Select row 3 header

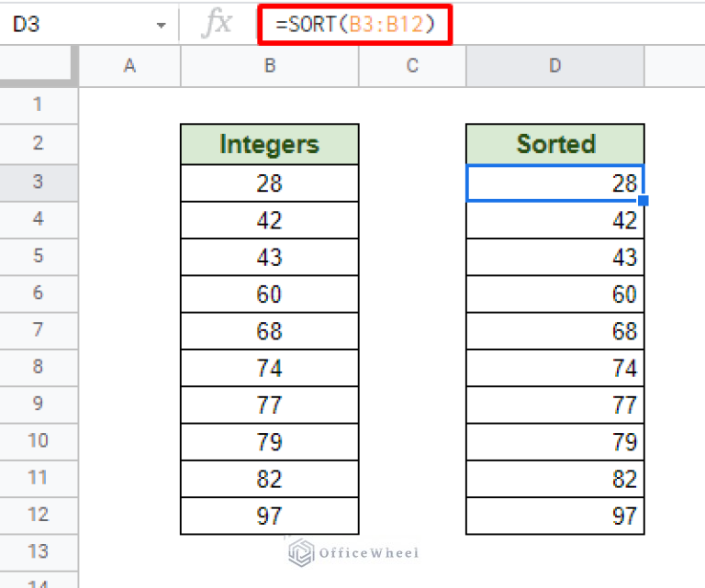pos(39,183)
